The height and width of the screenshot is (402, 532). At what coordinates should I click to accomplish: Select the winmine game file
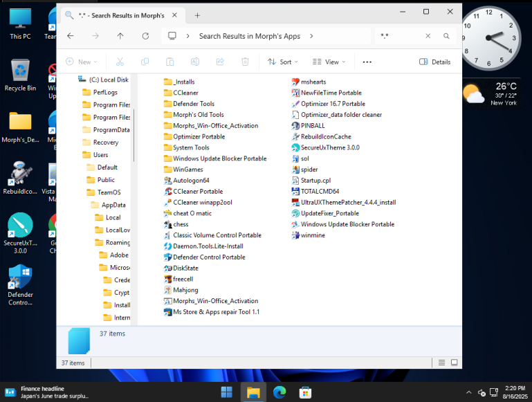[x=309, y=235]
